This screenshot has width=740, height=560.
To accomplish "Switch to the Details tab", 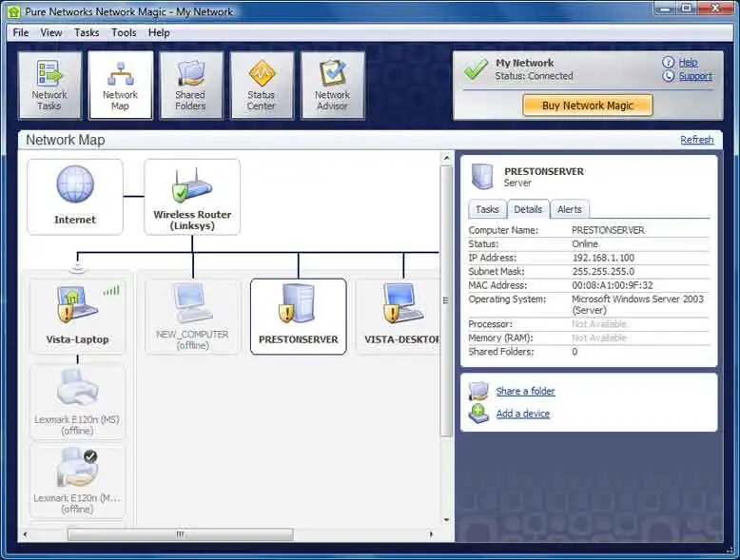I will 528,209.
